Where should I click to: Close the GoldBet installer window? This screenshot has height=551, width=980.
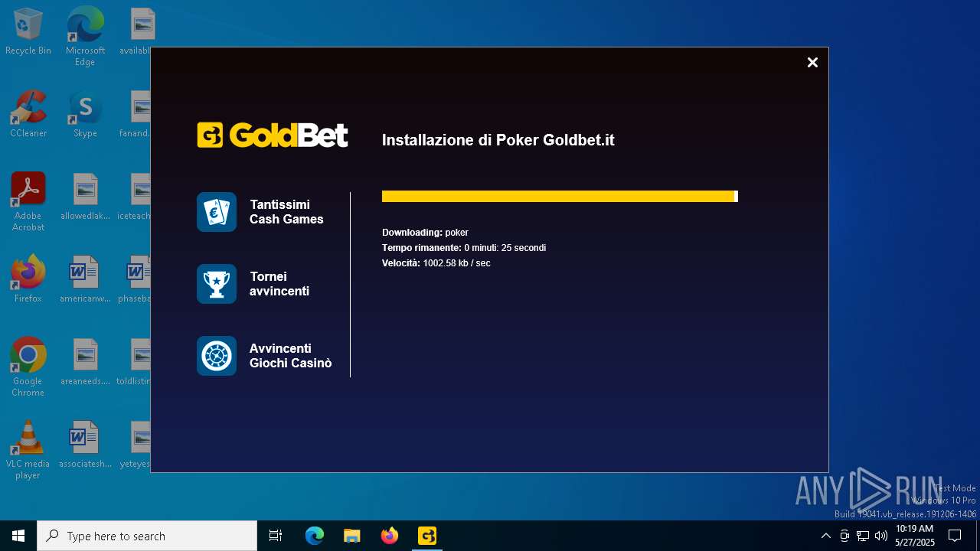(812, 63)
